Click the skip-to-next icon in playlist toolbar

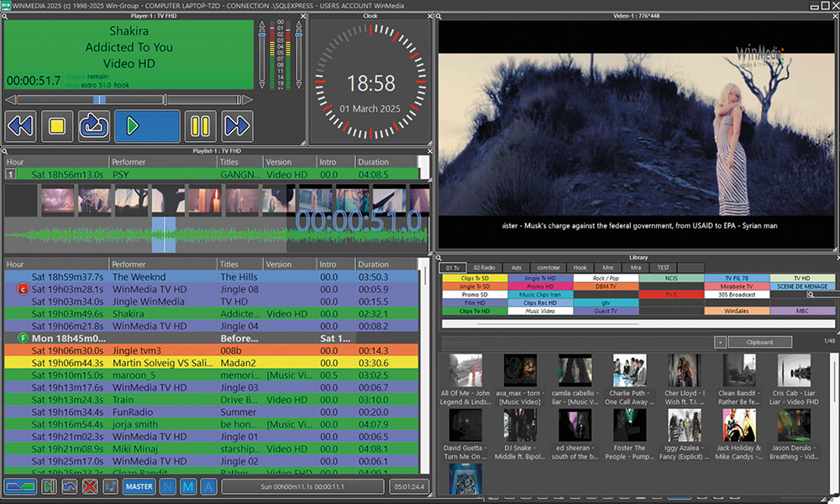(49, 487)
